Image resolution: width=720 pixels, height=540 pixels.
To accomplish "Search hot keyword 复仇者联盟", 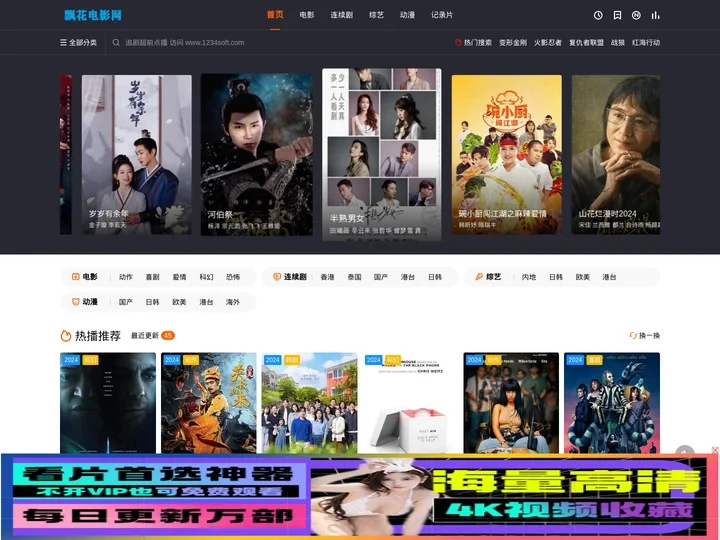I will coord(586,42).
